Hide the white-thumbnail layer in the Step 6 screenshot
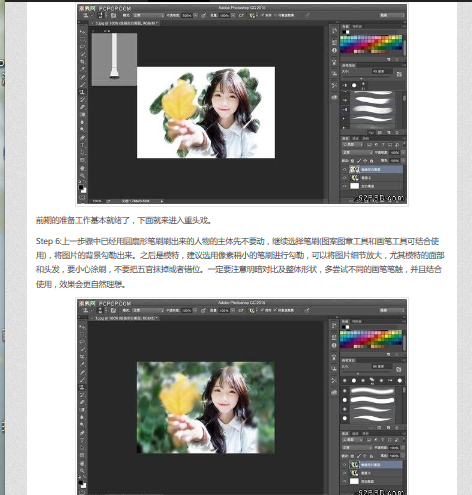472x495 pixels. (x=345, y=481)
